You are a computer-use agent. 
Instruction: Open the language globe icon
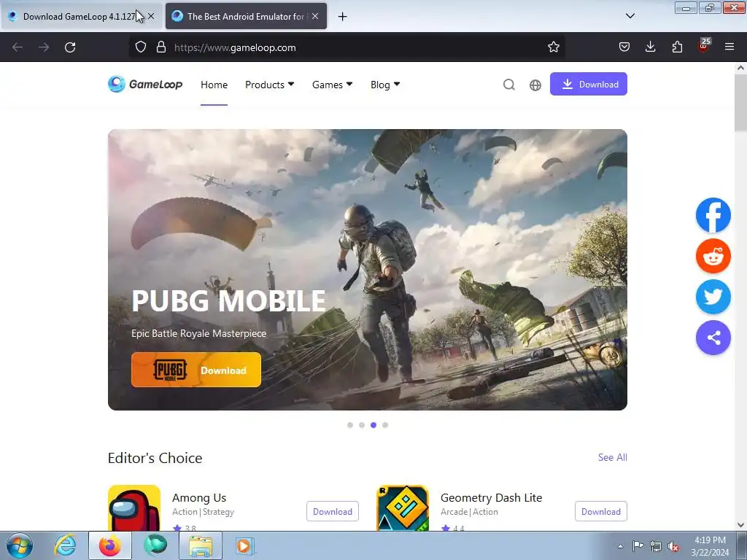pos(535,85)
